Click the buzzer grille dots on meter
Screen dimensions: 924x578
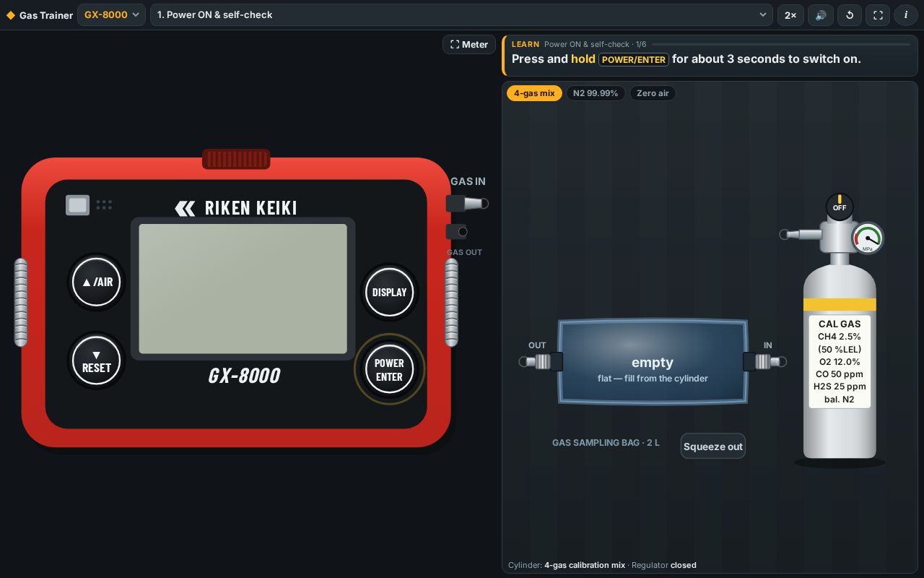coord(104,205)
